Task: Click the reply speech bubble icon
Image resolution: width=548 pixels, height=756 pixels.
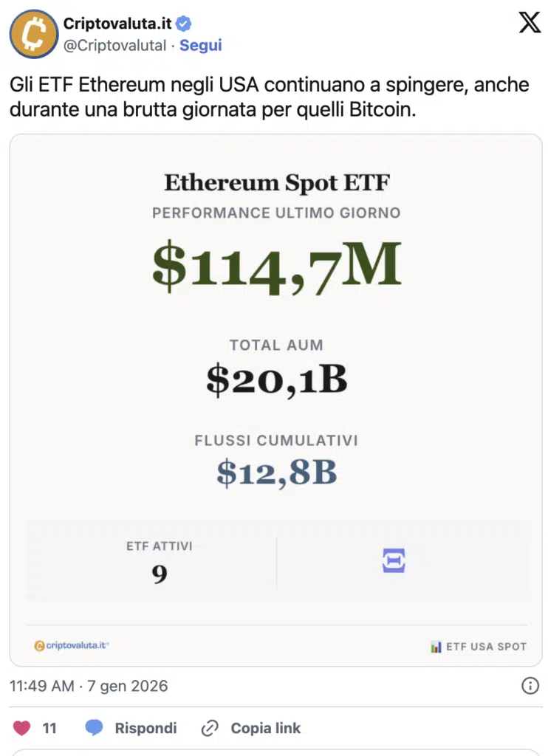Action: coord(94,728)
